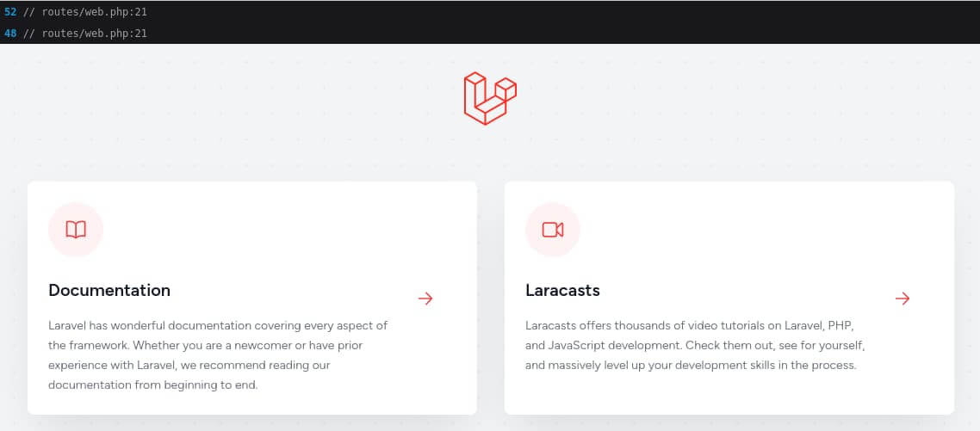Follow the arrow on the Laracasts card
The image size is (980, 431).
click(902, 299)
